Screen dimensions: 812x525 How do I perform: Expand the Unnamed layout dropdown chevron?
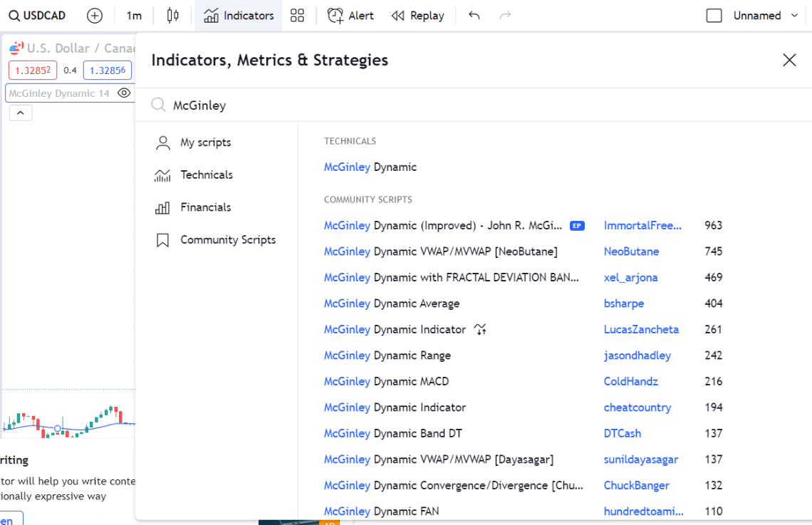[794, 15]
